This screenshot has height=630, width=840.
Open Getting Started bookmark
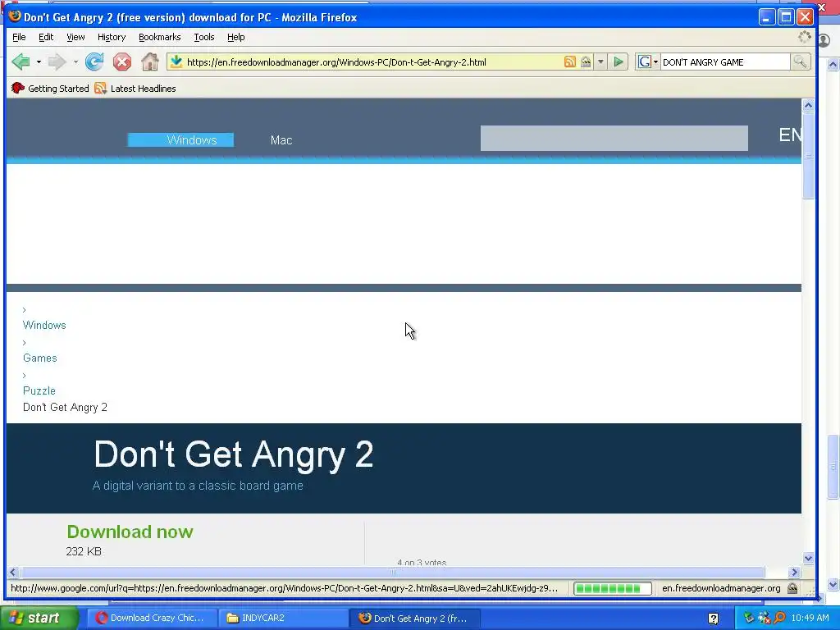tap(50, 89)
